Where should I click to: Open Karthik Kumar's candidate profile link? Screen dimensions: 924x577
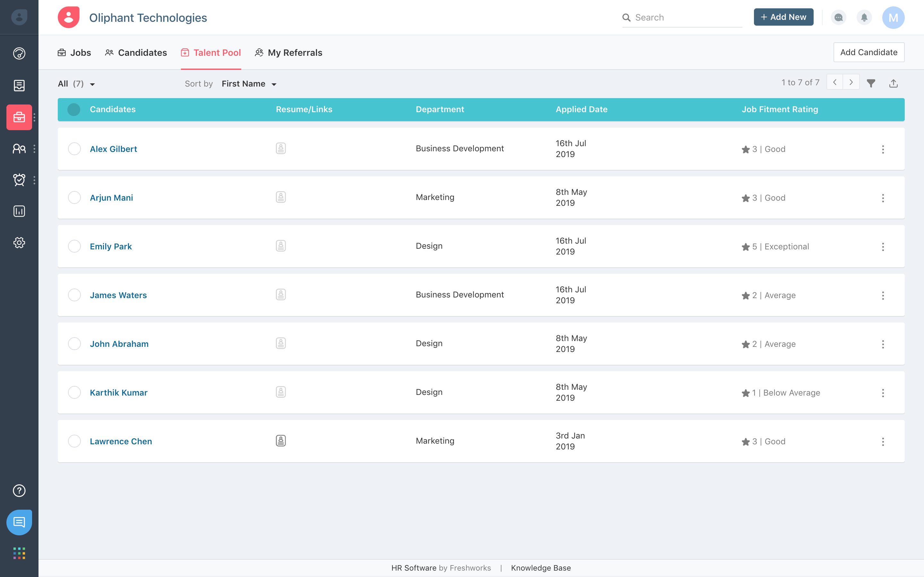(x=118, y=393)
